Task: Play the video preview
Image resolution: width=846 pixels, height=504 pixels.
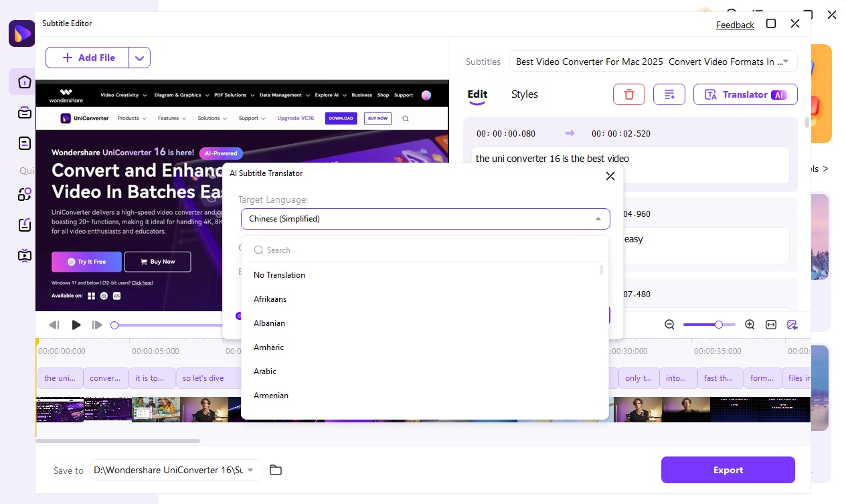Action: 76,325
